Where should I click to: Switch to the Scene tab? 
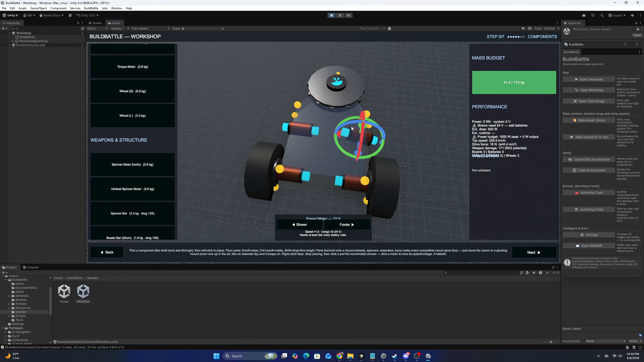95,23
